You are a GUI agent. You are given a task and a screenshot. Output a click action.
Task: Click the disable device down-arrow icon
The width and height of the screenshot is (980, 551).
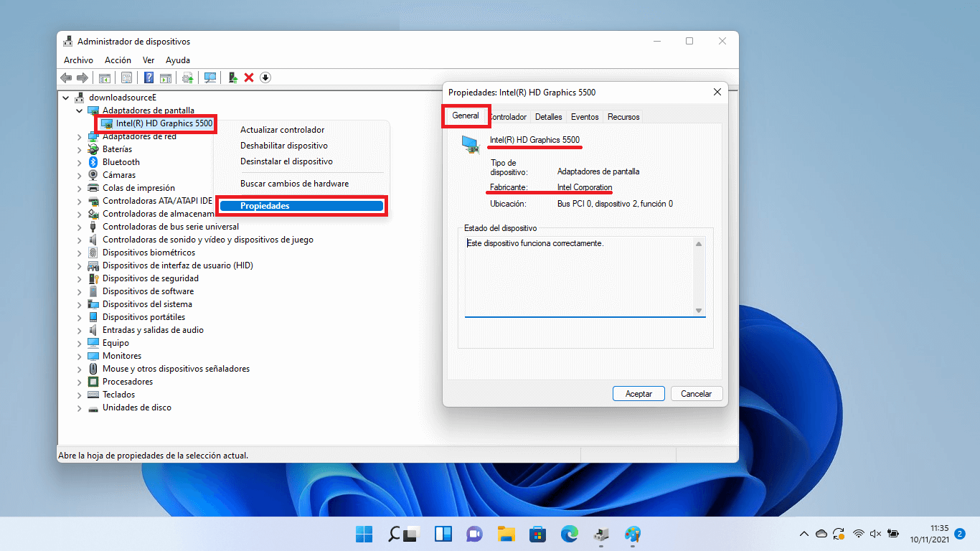(x=265, y=77)
